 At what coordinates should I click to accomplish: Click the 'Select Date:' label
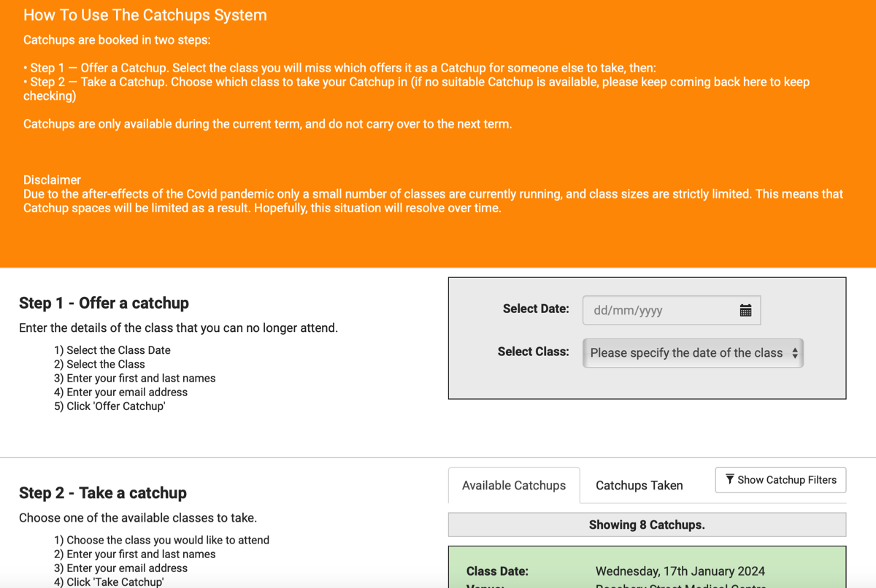click(536, 309)
